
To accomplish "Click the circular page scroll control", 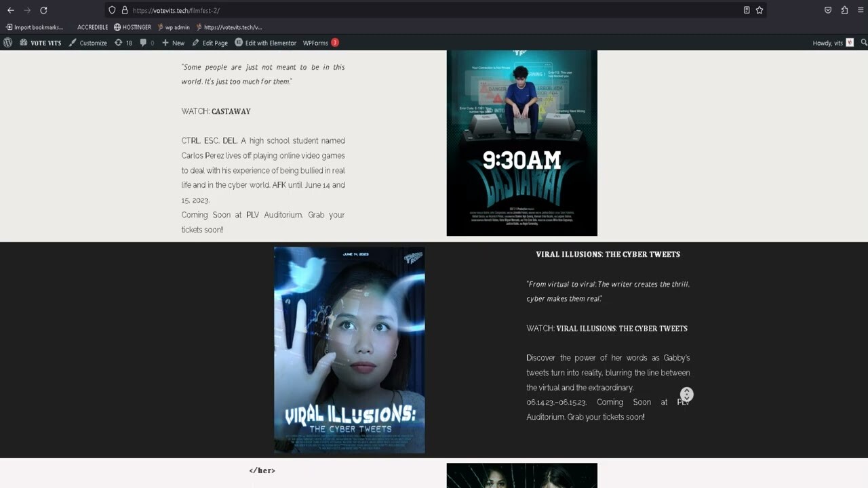I will tap(686, 394).
